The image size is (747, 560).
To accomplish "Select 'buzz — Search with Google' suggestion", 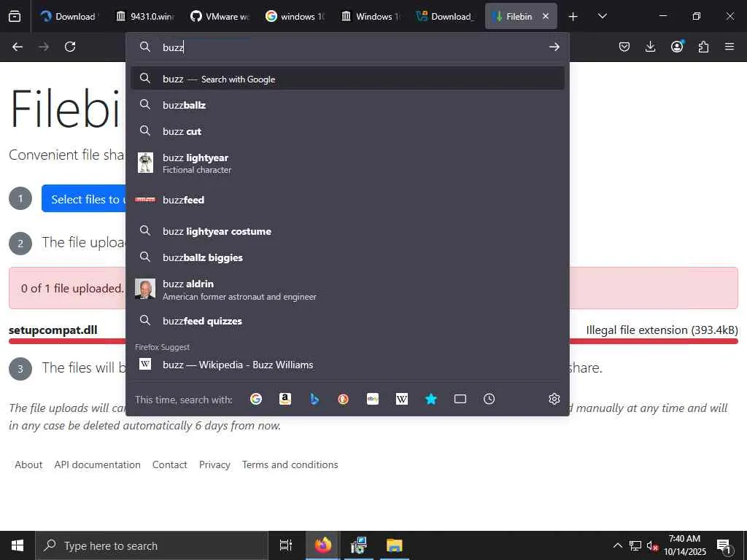I will tap(347, 79).
